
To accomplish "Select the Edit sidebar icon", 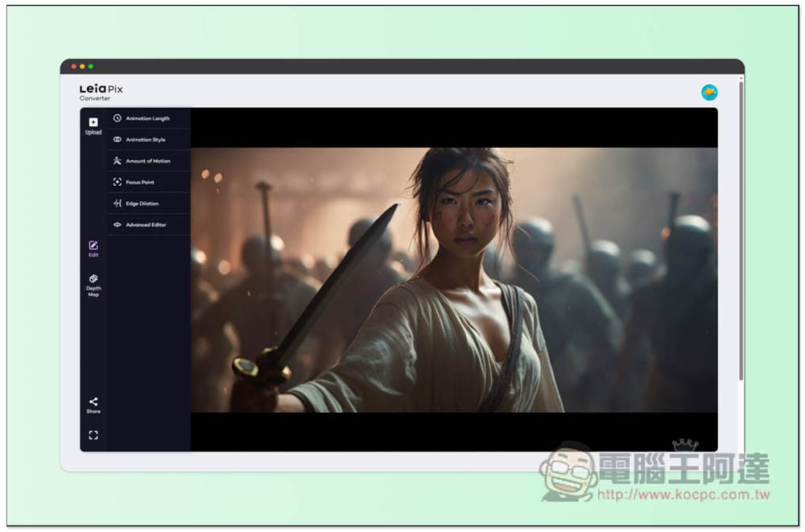I will click(x=93, y=245).
